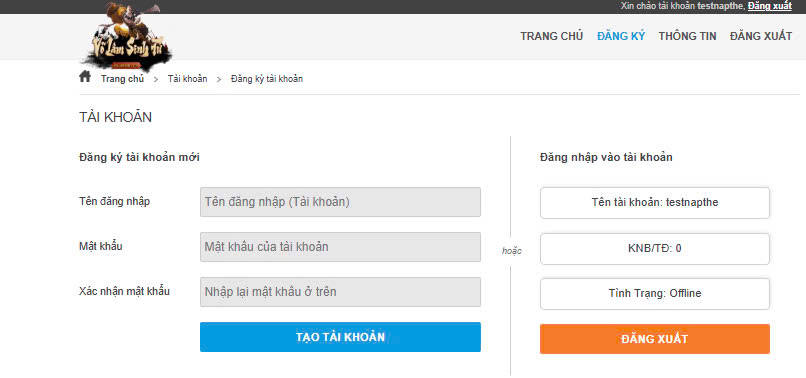Click the Võ Lâm Sinh Tử logo
The image size is (806, 378).
click(x=127, y=37)
